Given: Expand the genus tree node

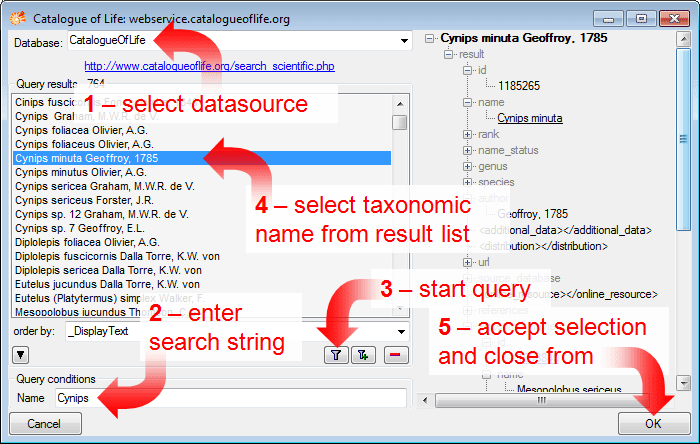Looking at the screenshot, I should tap(468, 166).
